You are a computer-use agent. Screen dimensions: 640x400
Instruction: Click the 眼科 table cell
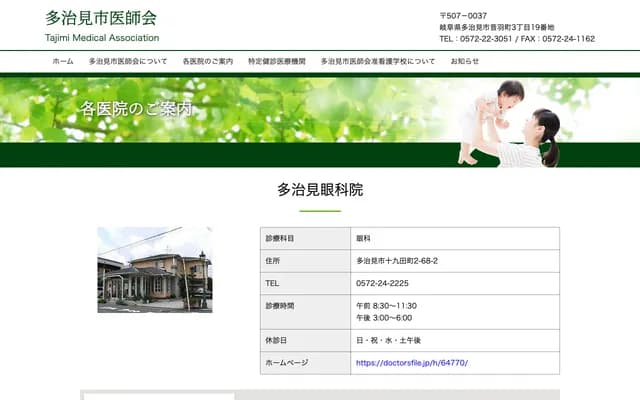(455, 238)
